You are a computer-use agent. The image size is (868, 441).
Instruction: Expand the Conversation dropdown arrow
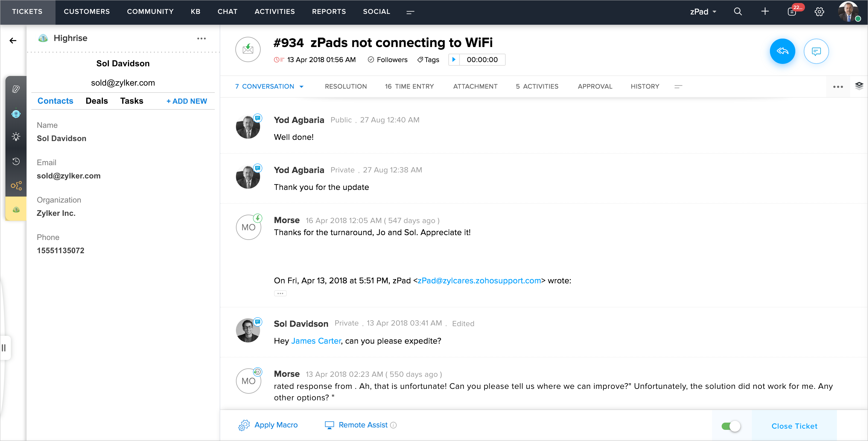point(302,87)
